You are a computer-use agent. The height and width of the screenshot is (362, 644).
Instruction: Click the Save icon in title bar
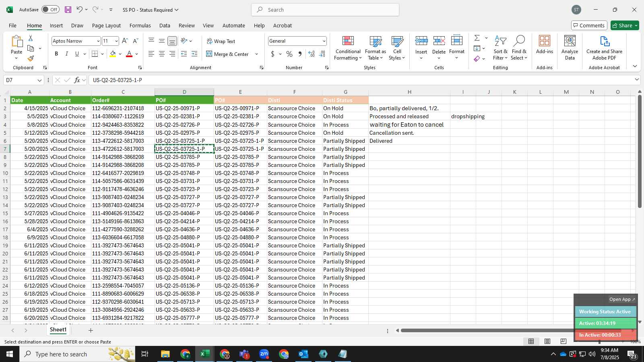coord(68,10)
